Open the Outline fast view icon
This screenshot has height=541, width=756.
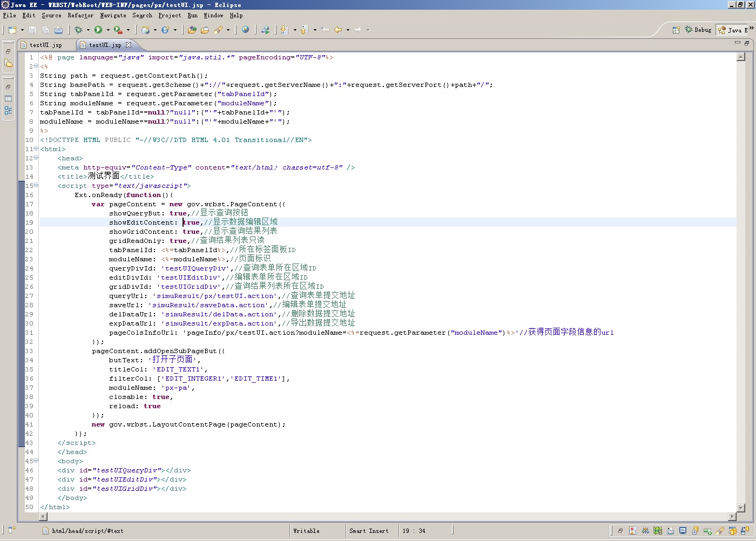8,111
